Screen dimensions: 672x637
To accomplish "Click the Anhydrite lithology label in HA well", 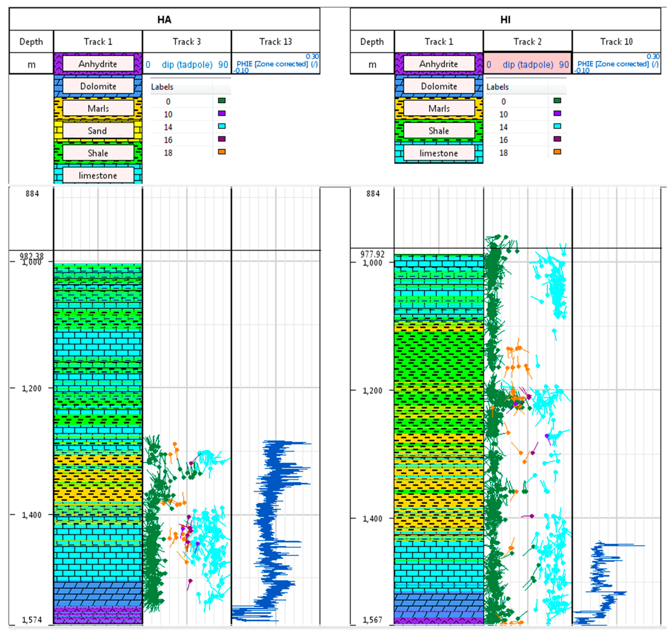I will pos(98,64).
